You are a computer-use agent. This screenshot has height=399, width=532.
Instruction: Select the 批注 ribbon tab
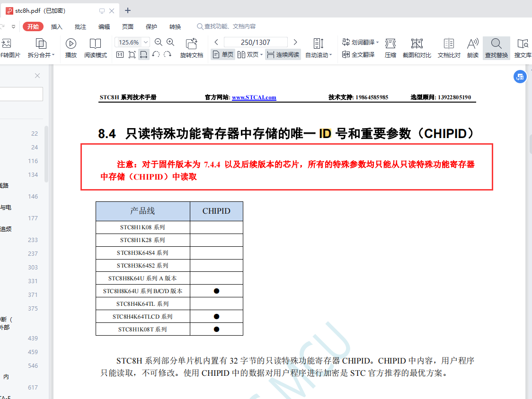80,26
